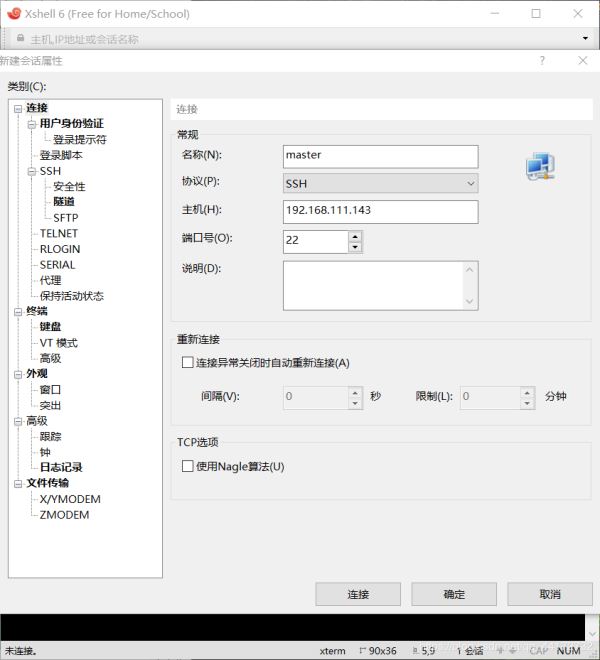Click the Xshell logo in title bar
The width and height of the screenshot is (600, 660).
[13, 14]
